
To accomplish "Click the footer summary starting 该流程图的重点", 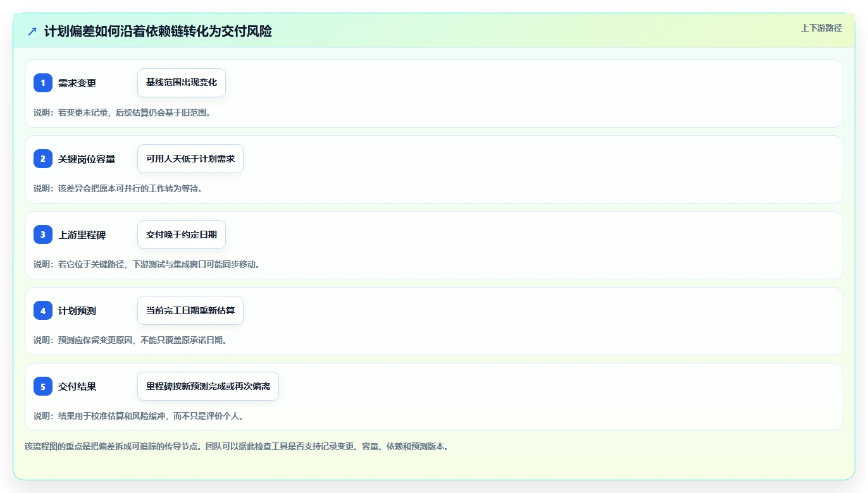I will click(x=237, y=446).
